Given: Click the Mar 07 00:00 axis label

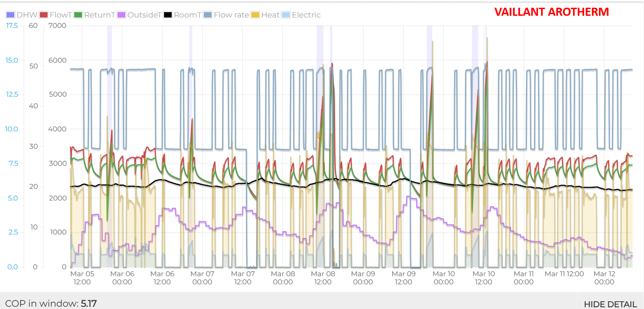Looking at the screenshot, I should click(x=202, y=278).
